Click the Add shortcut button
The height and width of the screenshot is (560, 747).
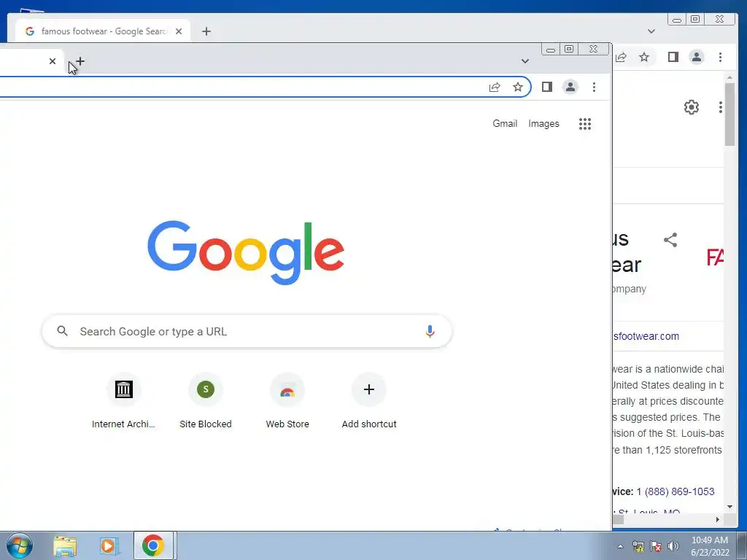coord(369,402)
